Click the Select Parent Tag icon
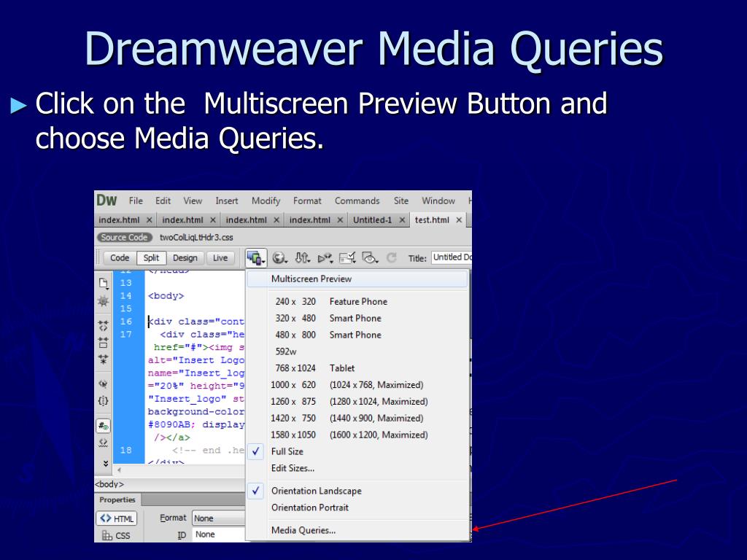747x560 pixels. 103,384
